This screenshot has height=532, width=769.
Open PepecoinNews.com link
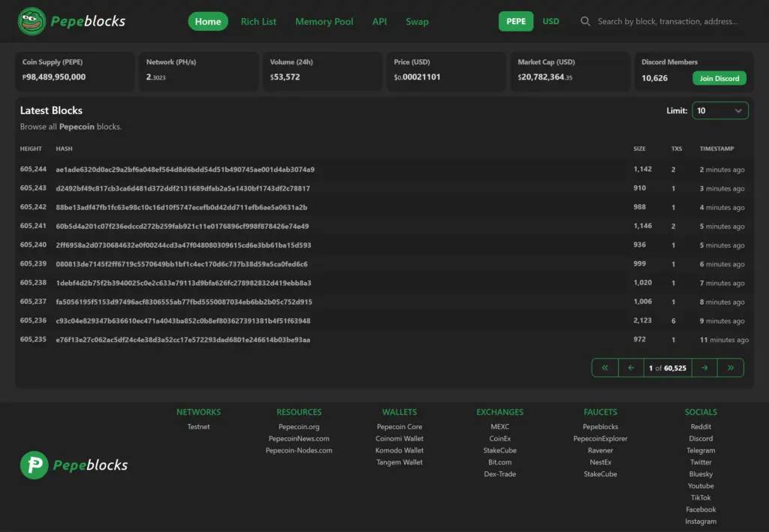(x=299, y=438)
